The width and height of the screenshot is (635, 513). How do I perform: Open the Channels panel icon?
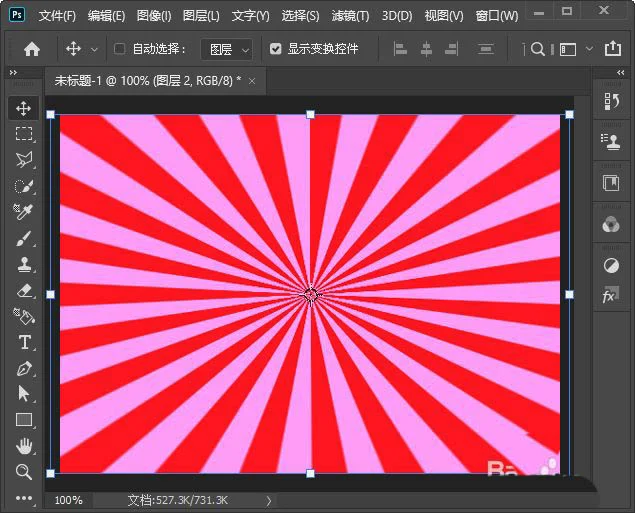pos(612,225)
